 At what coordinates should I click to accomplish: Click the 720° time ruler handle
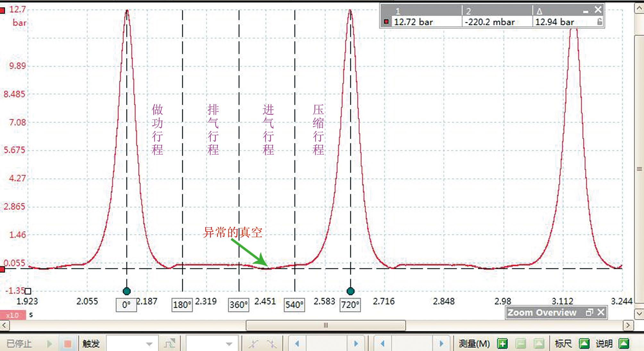351,291
